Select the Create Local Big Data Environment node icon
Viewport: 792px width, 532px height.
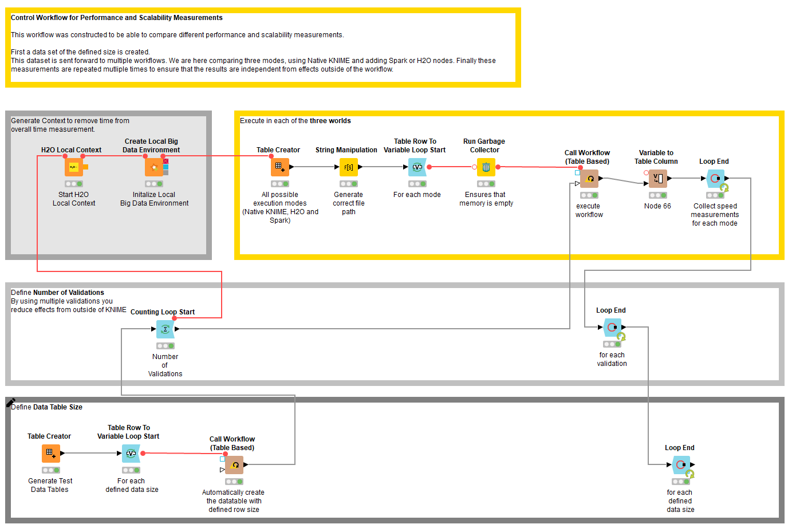(x=154, y=167)
